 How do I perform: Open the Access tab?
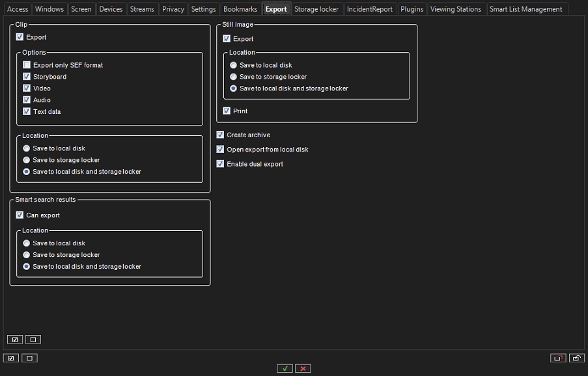tap(18, 9)
